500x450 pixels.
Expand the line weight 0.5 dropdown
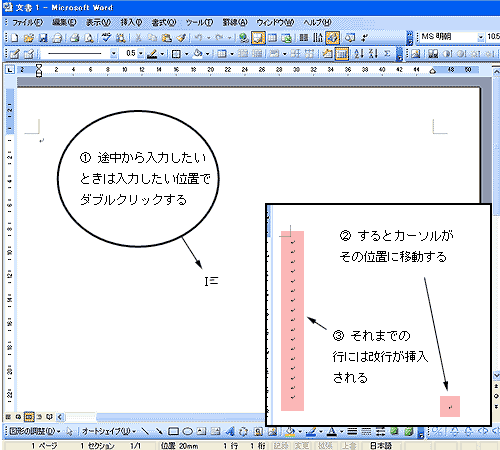coord(141,53)
